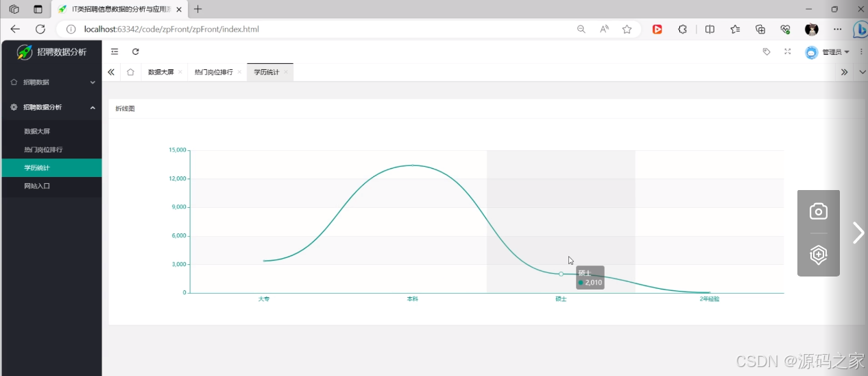Add page to favorites with the star icon

pyautogui.click(x=627, y=30)
